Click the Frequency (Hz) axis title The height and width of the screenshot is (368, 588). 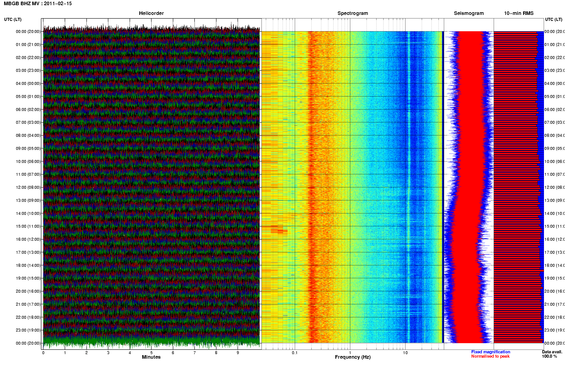coord(353,357)
